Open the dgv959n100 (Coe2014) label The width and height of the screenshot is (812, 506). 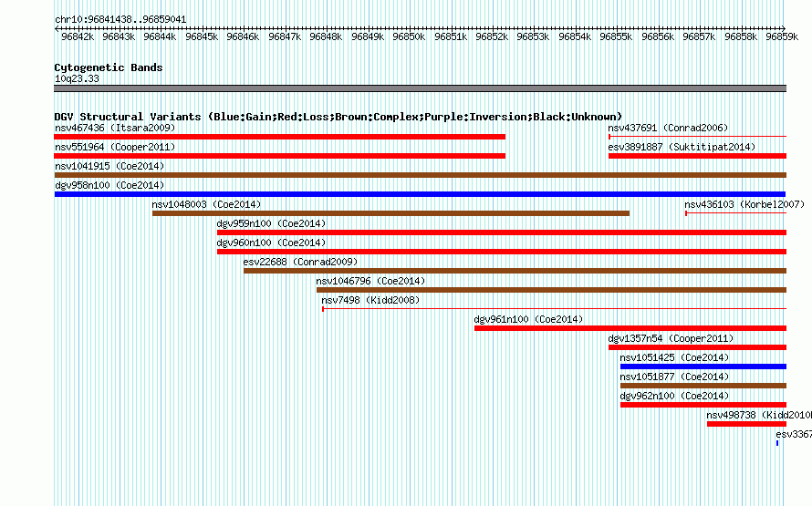271,223
